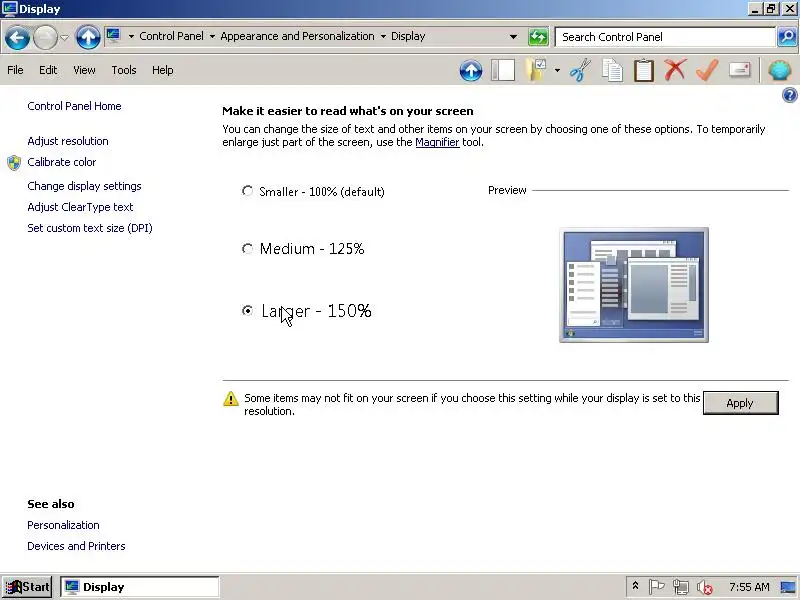Click the greyed-out Forward navigation button
The height and width of the screenshot is (600, 800).
(45, 37)
